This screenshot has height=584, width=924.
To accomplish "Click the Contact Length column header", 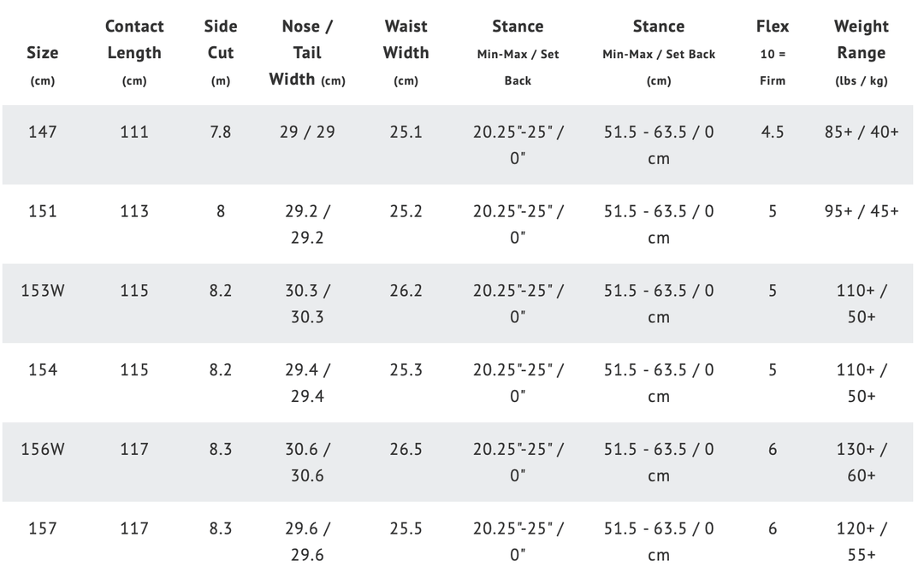I will point(134,52).
